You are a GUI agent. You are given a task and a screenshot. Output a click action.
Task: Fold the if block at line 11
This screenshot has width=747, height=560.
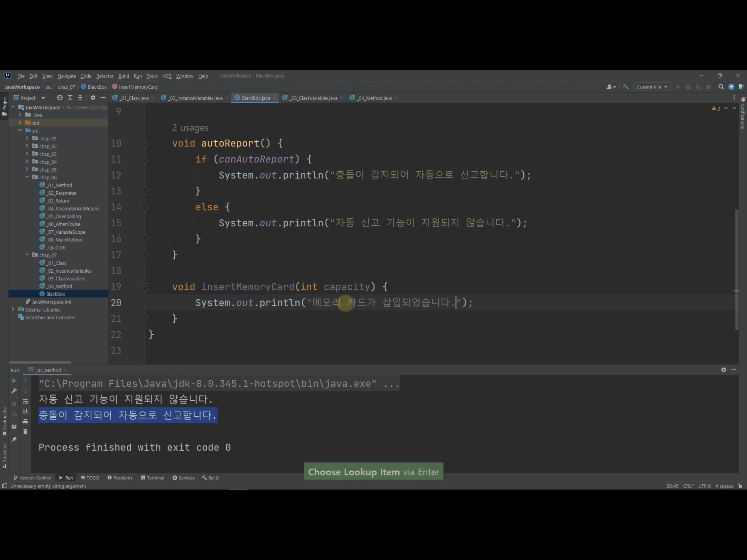click(145, 159)
